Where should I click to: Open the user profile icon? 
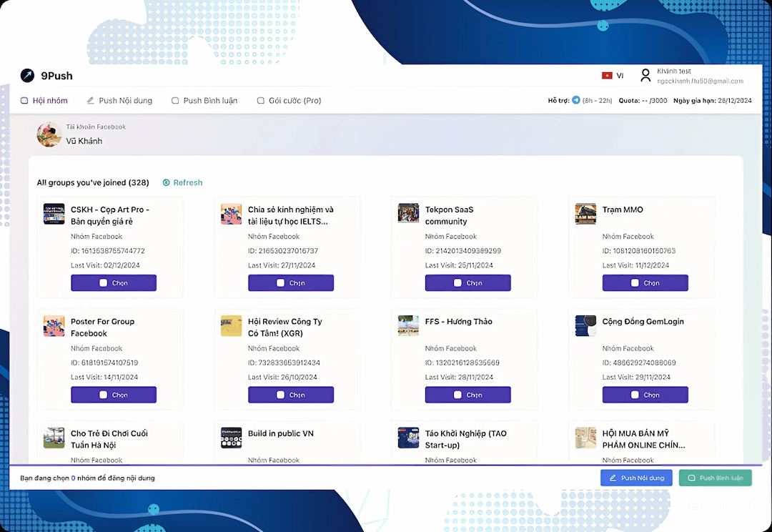pos(645,75)
